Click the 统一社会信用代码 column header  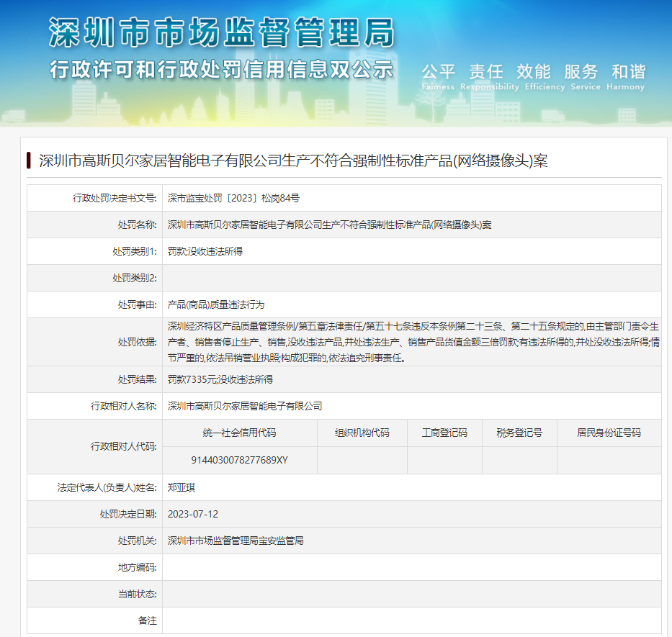point(240,433)
